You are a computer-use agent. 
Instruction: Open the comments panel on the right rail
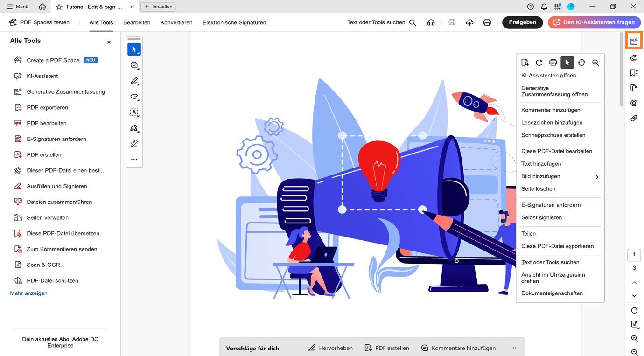(x=634, y=58)
